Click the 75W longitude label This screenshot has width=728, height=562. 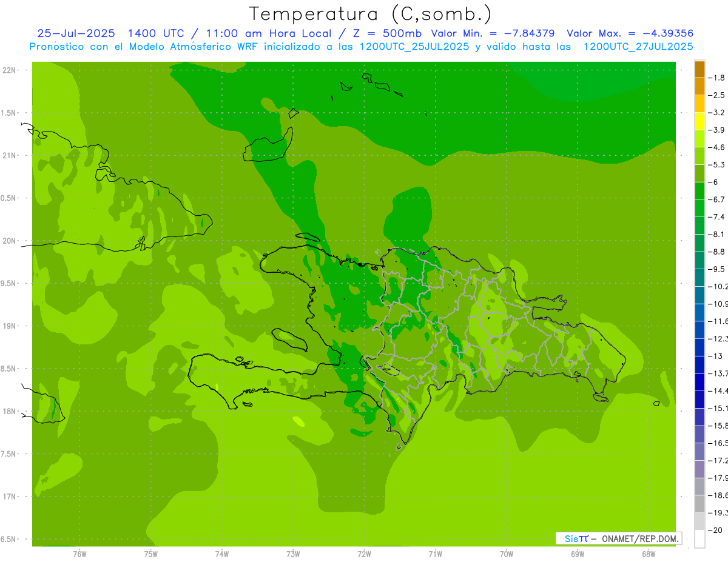(x=150, y=554)
